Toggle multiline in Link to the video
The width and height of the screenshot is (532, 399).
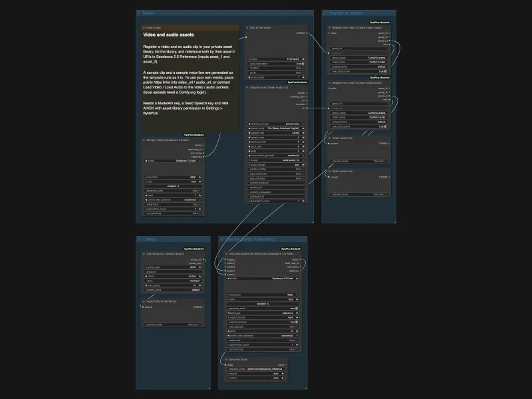click(276, 68)
